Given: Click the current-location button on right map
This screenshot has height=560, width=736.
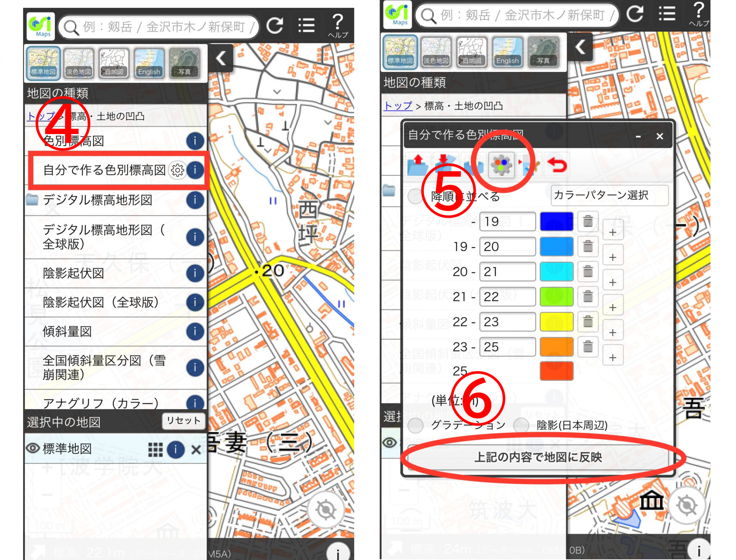Looking at the screenshot, I should click(687, 506).
